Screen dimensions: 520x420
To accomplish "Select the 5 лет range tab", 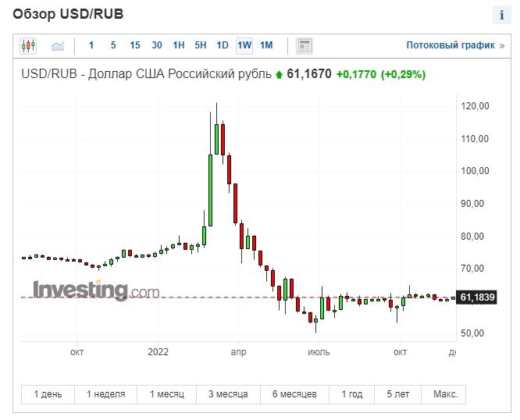I will click(398, 394).
